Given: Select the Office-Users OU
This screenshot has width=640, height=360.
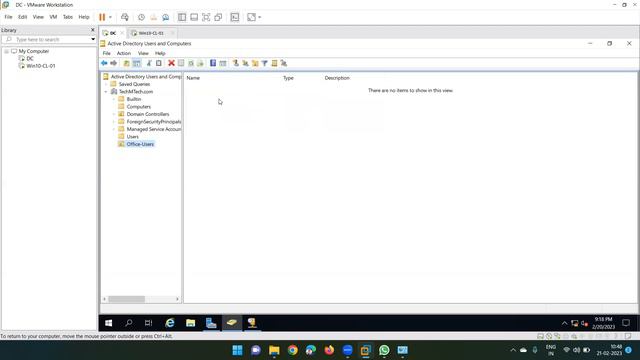Looking at the screenshot, I should pos(140,144).
